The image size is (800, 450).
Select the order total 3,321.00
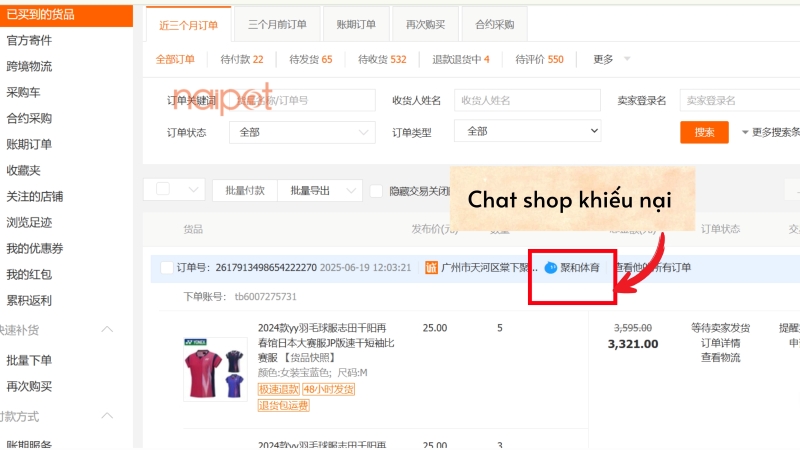(633, 344)
